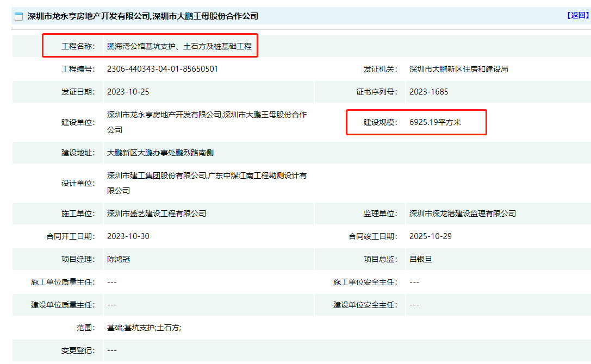The height and width of the screenshot is (364, 591).
Task: Click the project director name 吕银旦
Action: coord(420,259)
